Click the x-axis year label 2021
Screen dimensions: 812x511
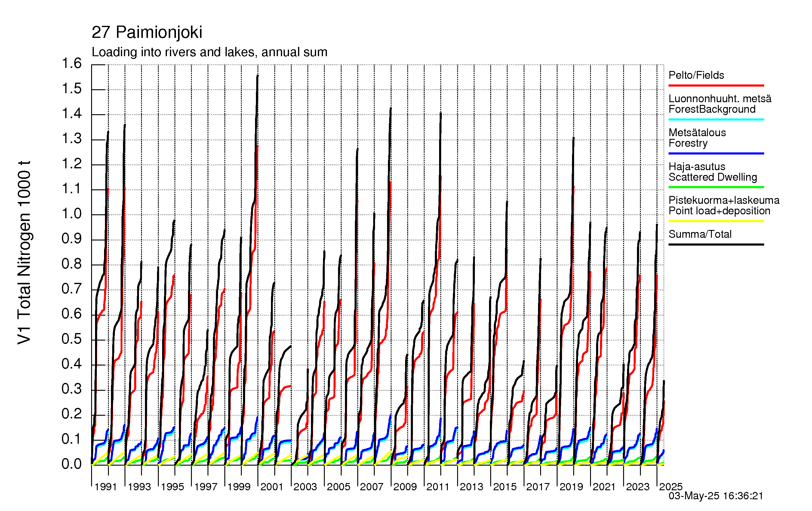604,487
